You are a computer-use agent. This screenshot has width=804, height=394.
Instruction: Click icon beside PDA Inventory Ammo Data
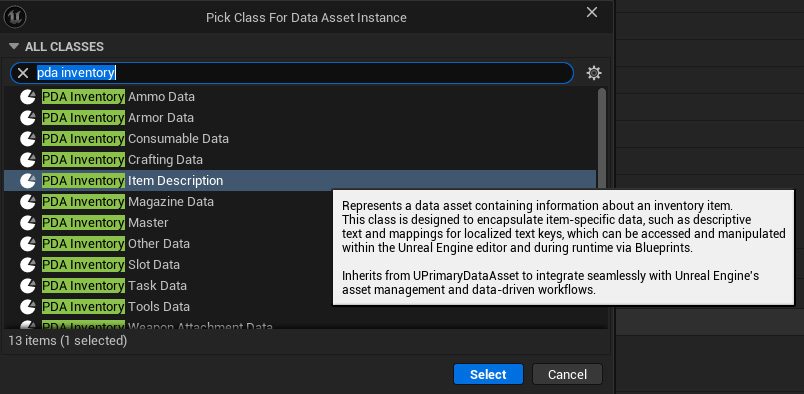click(28, 97)
